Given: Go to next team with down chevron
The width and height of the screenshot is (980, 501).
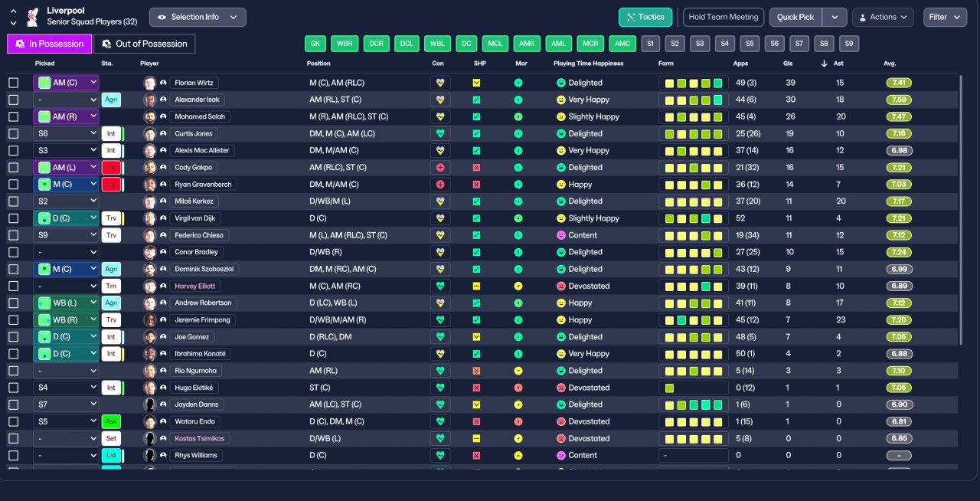Looking at the screenshot, I should pyautogui.click(x=13, y=22).
